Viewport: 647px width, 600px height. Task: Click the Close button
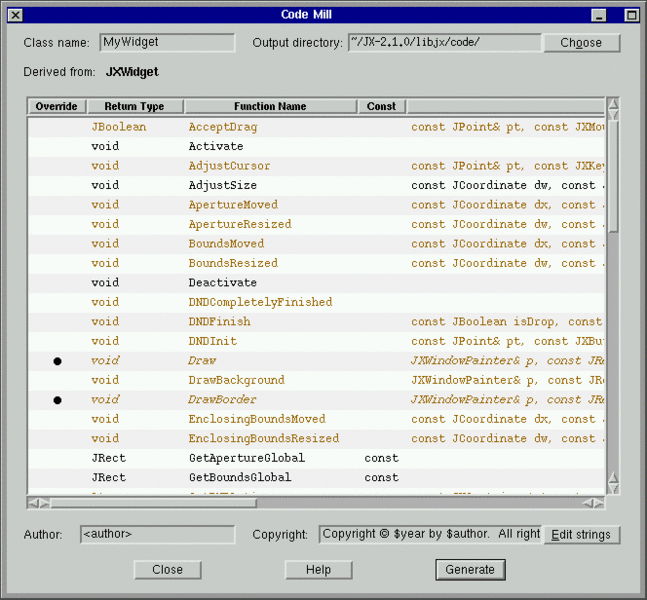tap(168, 570)
